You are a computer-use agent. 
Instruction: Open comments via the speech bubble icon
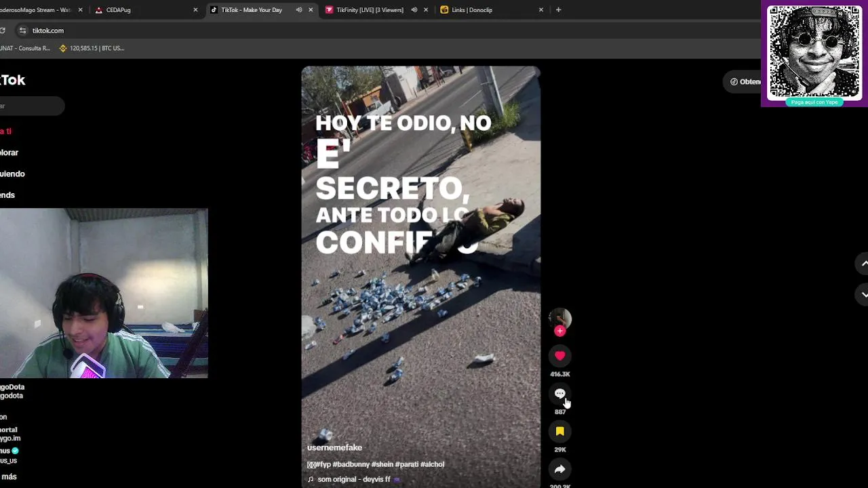pyautogui.click(x=559, y=394)
